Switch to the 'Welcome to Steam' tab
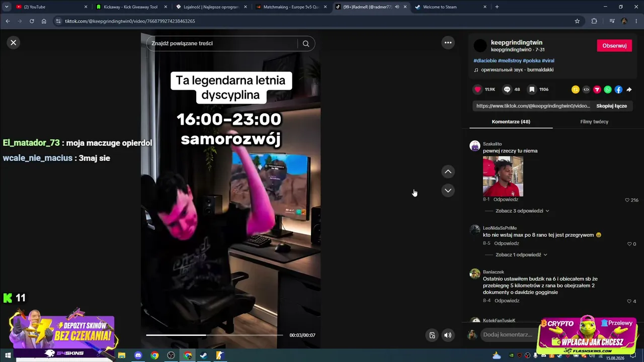 [450, 7]
